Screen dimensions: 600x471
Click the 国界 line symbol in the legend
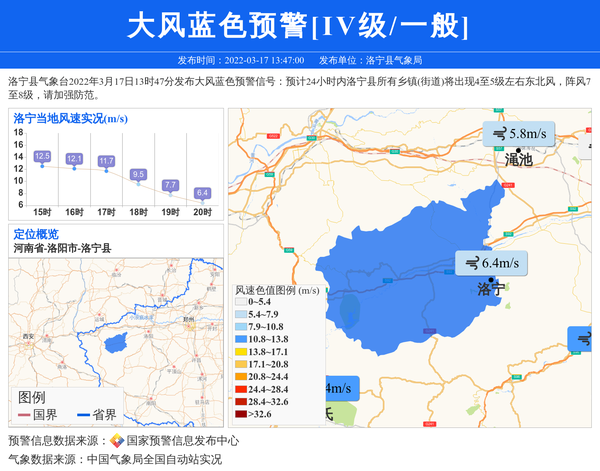[x=24, y=415]
